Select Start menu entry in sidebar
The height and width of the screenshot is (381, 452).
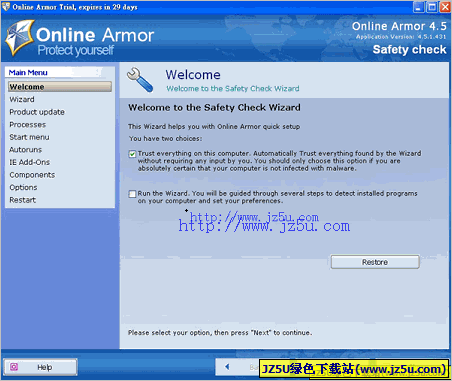pos(29,137)
